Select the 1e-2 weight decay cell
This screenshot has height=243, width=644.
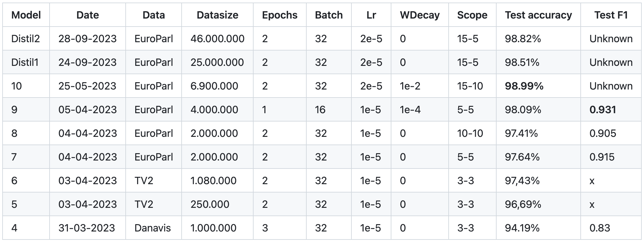coord(410,86)
